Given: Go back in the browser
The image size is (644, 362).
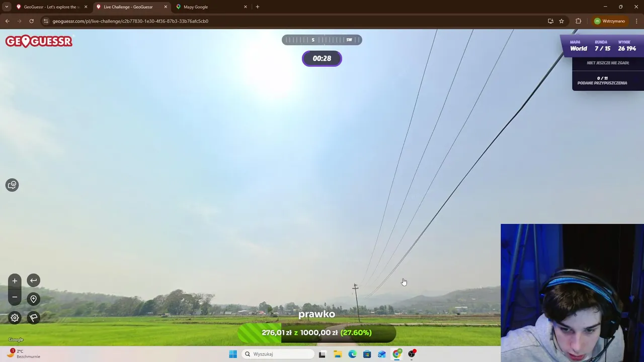Looking at the screenshot, I should [7, 21].
